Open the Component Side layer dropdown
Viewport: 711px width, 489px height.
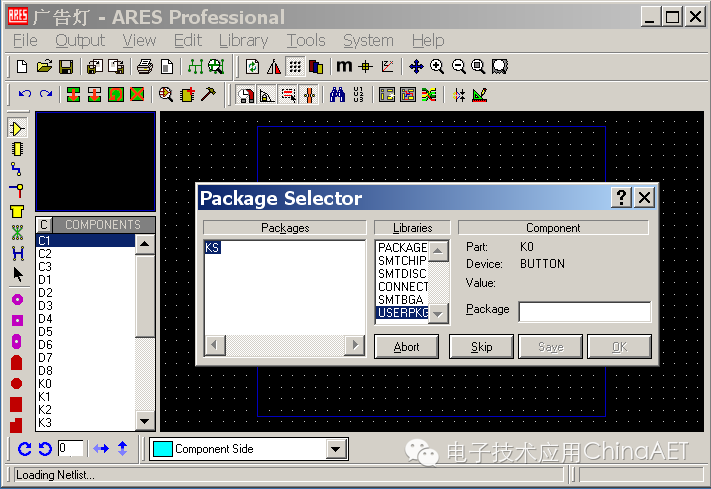tap(336, 450)
